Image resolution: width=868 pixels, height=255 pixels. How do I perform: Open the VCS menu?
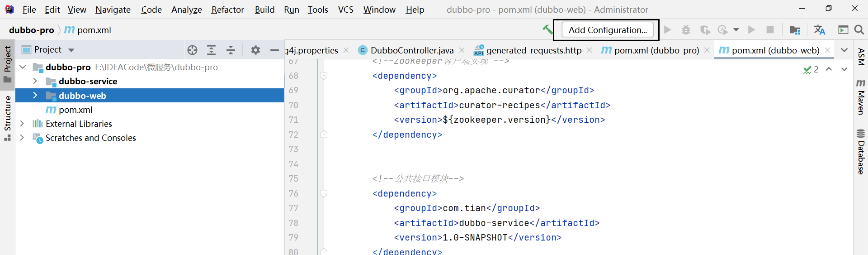pos(346,10)
